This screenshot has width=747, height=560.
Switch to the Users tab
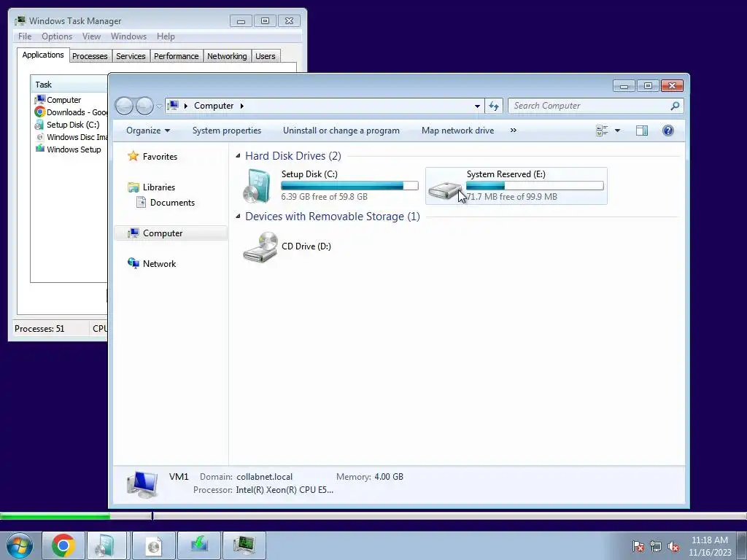tap(266, 56)
